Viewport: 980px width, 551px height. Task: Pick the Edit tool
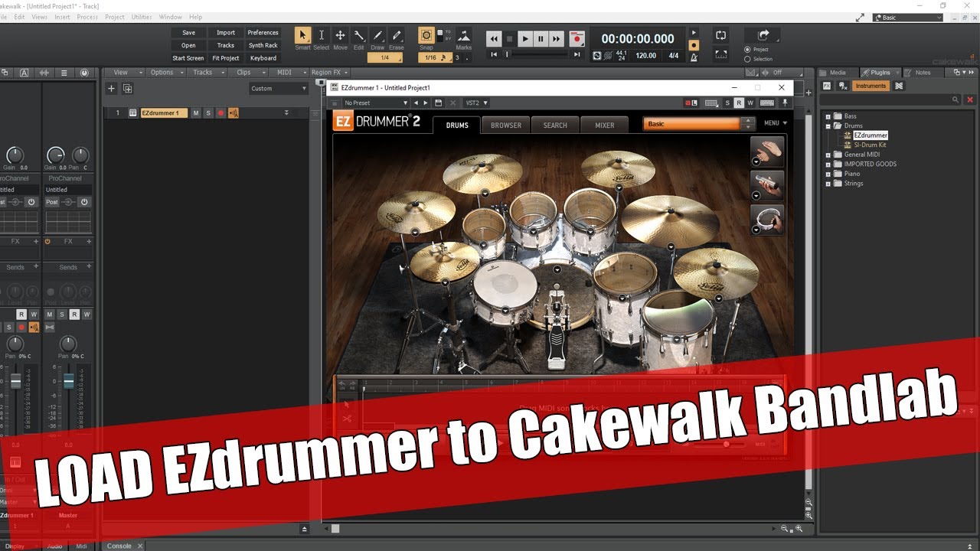pyautogui.click(x=358, y=35)
